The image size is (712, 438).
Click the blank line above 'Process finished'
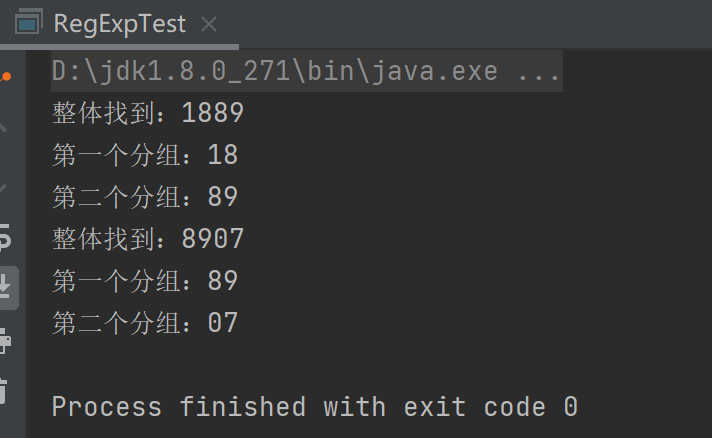(300, 365)
